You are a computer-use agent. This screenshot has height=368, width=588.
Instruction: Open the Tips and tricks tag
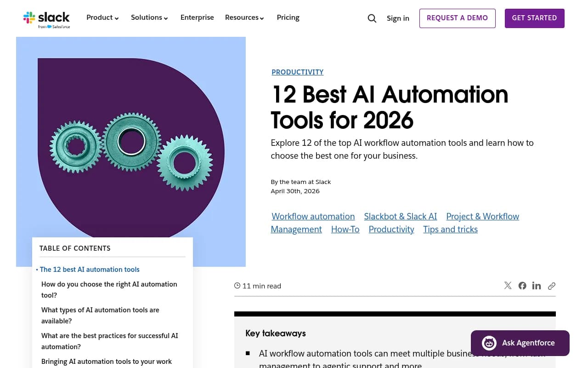(450, 229)
